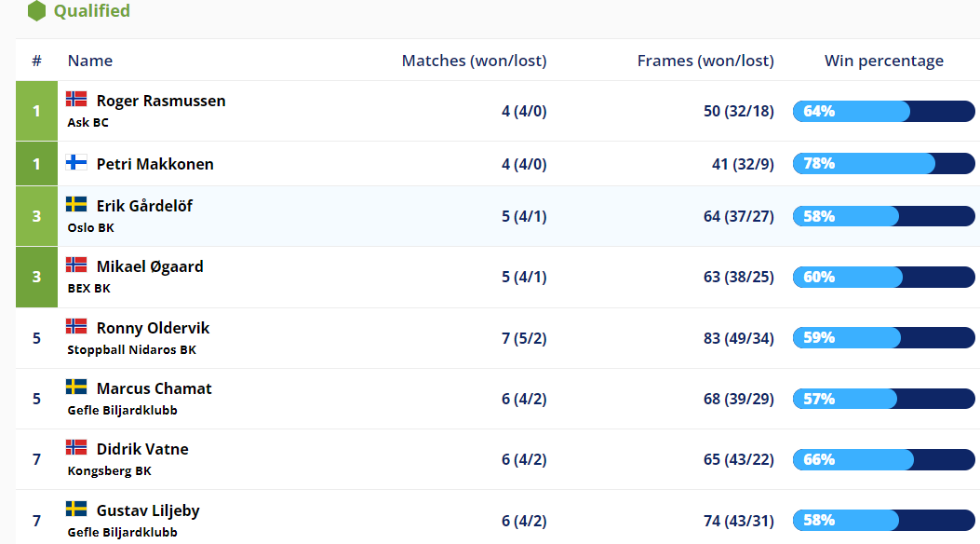The height and width of the screenshot is (544, 980).
Task: Click Roger Rasmussen's matches value 4 (4/0)
Action: pos(524,111)
